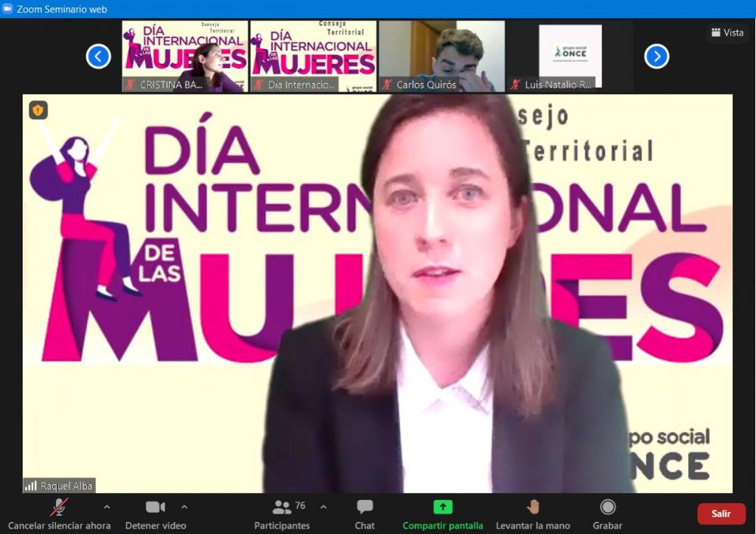
Task: Expand the Participantes options chevron
Action: [x=324, y=507]
